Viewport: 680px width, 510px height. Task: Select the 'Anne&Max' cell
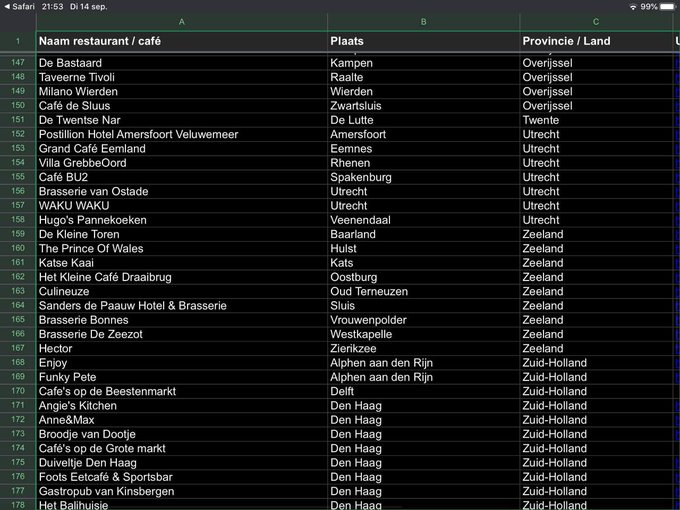tap(182, 421)
